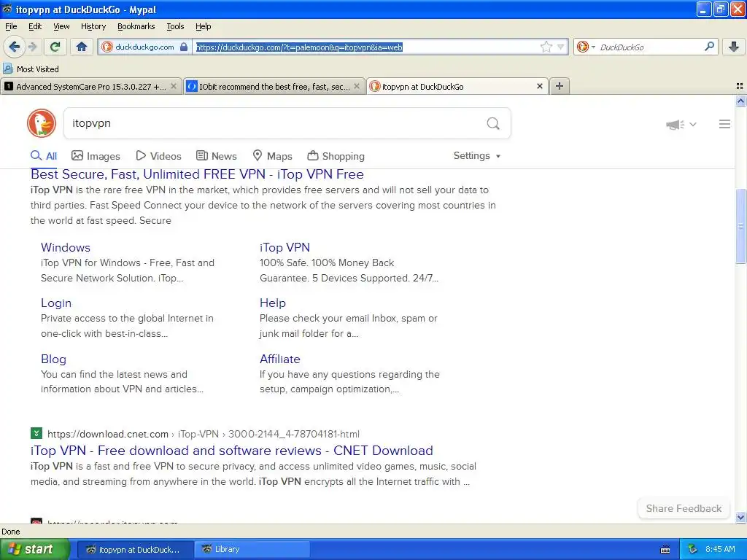Viewport: 747px width, 560px height.
Task: Switch to Shopping results
Action: pos(336,156)
